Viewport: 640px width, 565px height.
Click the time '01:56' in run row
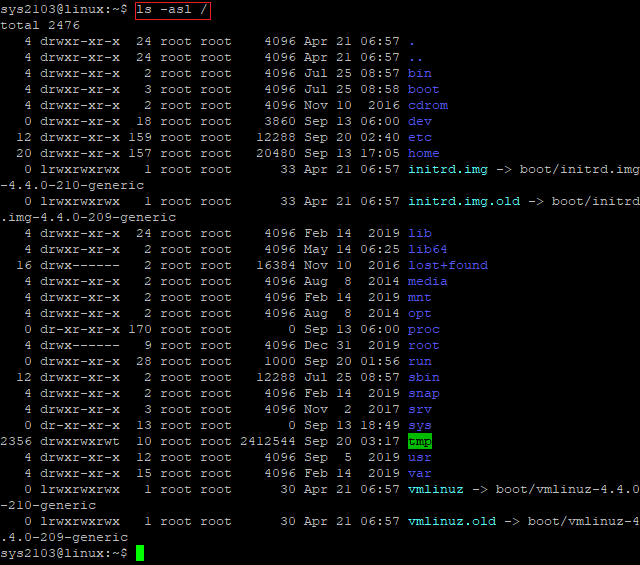pos(380,361)
